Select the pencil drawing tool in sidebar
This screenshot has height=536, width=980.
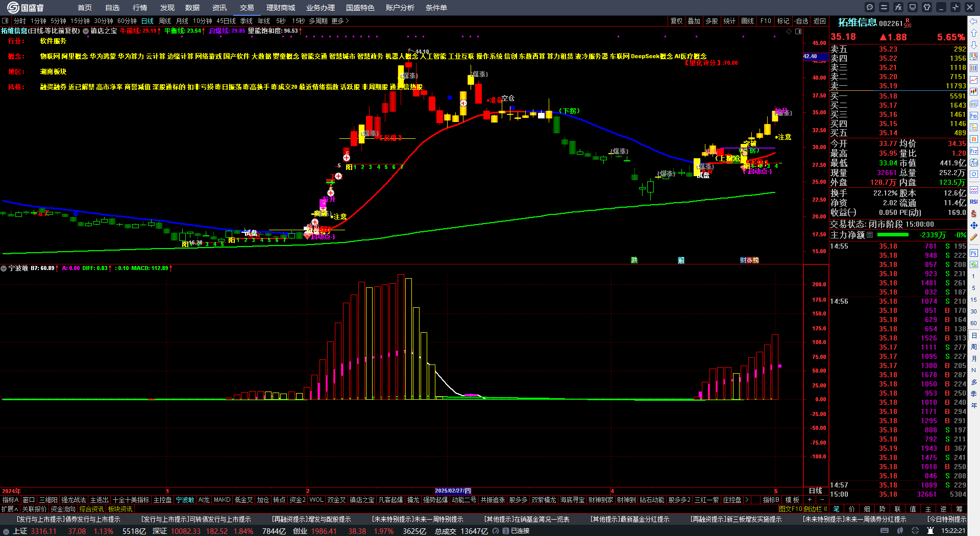[974, 237]
